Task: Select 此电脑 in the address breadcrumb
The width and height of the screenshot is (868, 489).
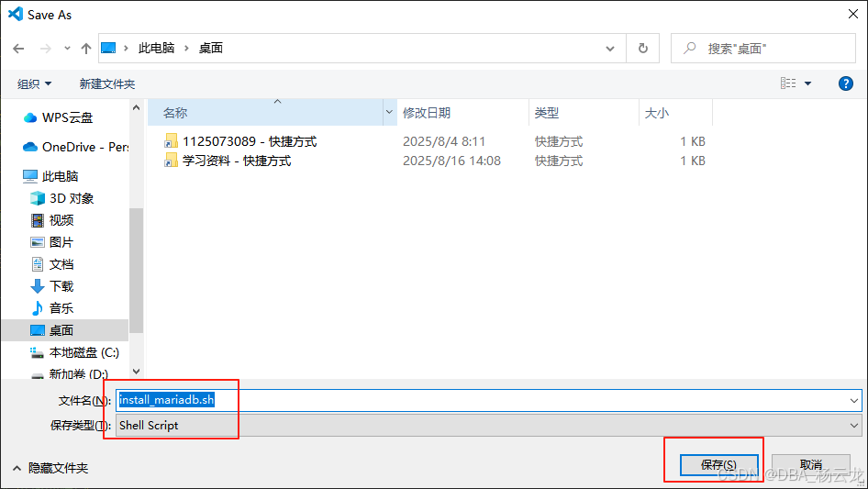Action: 156,49
